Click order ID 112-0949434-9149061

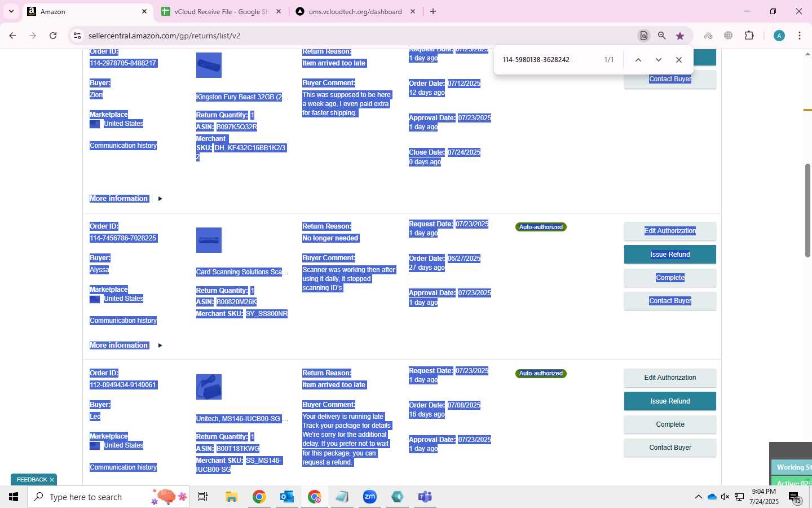123,385
